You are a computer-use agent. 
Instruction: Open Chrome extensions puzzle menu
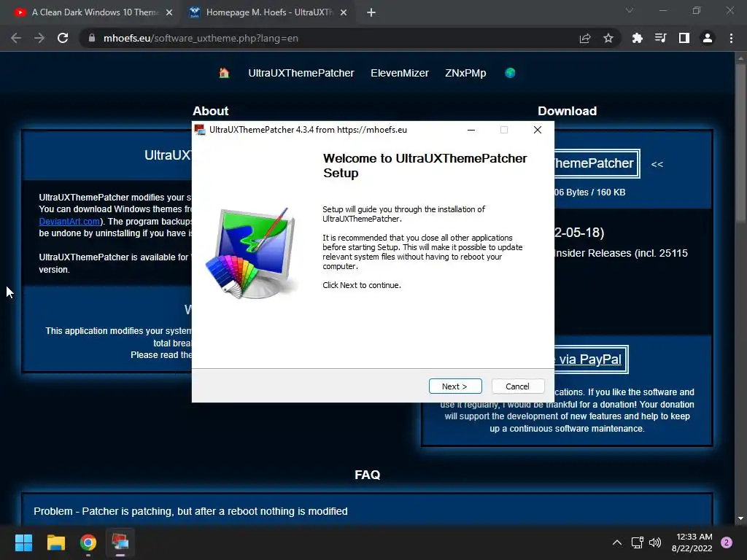click(637, 38)
